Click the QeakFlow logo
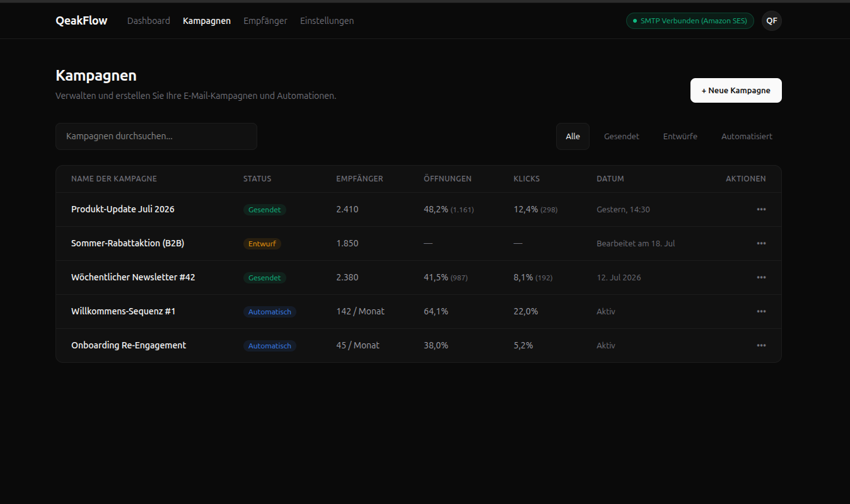 [81, 21]
